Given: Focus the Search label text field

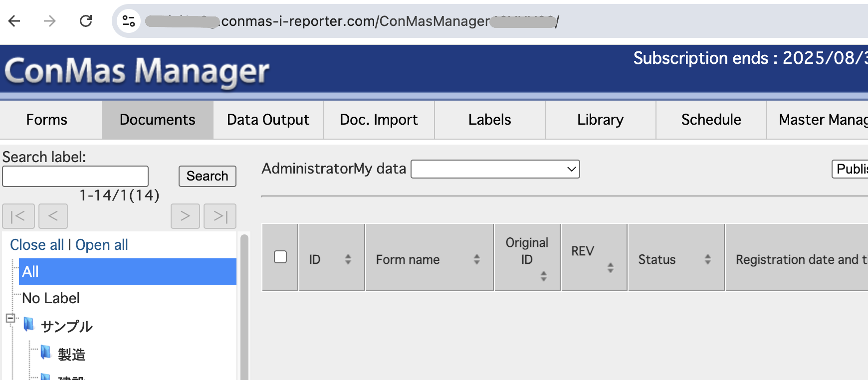Looking at the screenshot, I should tap(75, 176).
